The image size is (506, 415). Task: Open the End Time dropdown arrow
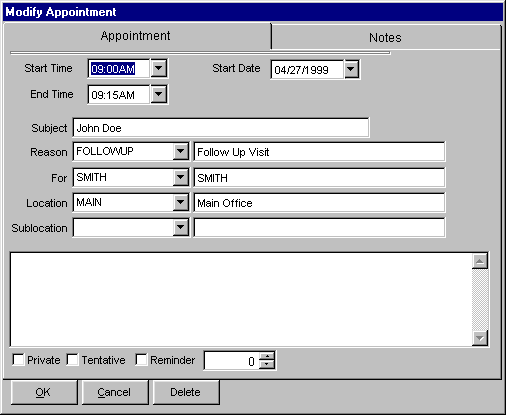(x=159, y=94)
